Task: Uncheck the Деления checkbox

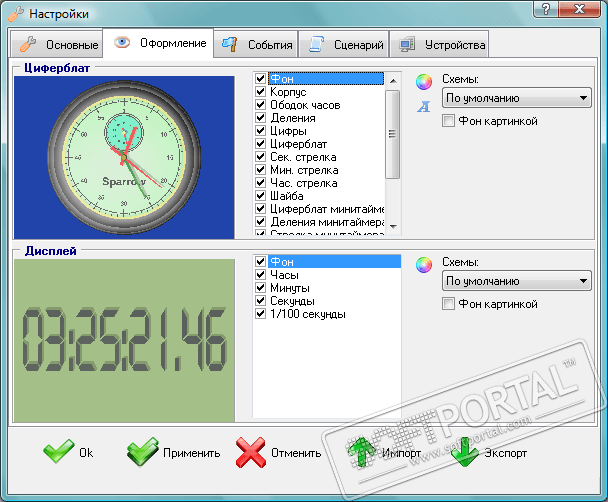Action: click(x=261, y=117)
